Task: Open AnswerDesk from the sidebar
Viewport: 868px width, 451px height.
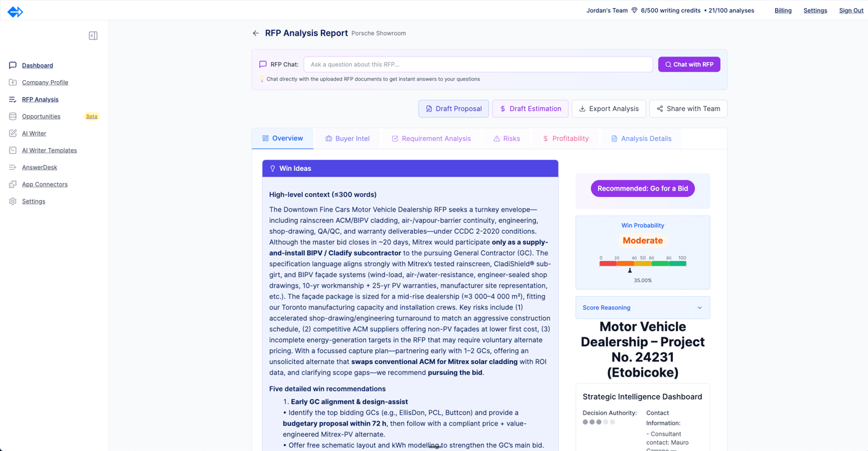Action: tap(39, 167)
